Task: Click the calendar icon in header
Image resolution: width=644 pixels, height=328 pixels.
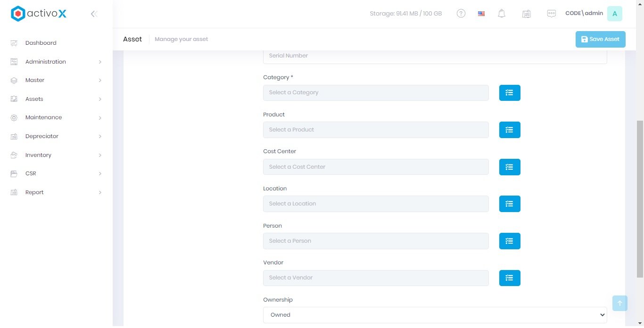Action: click(527, 14)
